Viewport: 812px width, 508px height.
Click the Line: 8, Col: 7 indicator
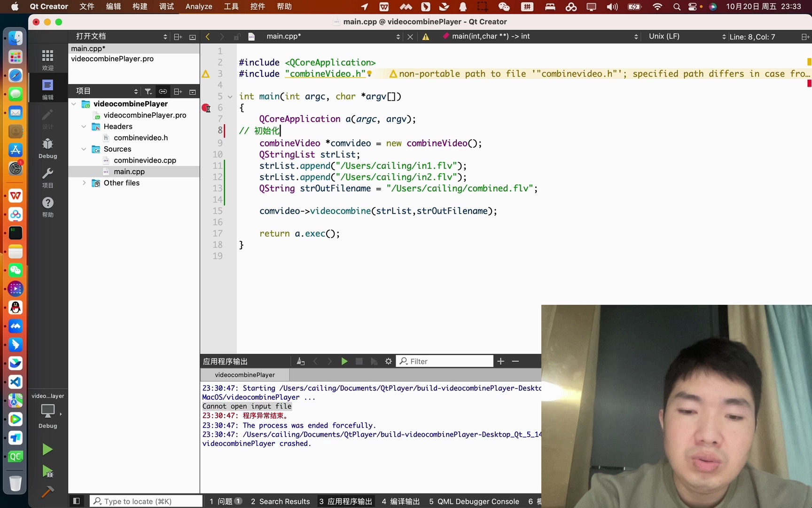pos(752,37)
